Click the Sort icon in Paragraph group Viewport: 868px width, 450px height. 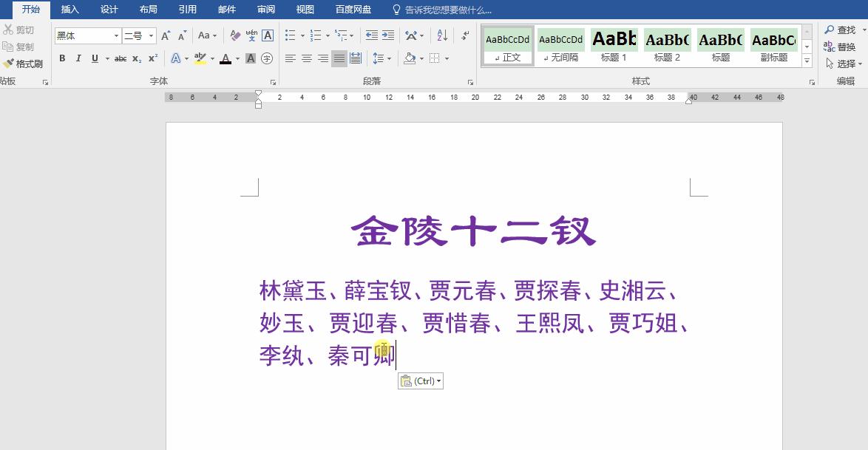[443, 35]
